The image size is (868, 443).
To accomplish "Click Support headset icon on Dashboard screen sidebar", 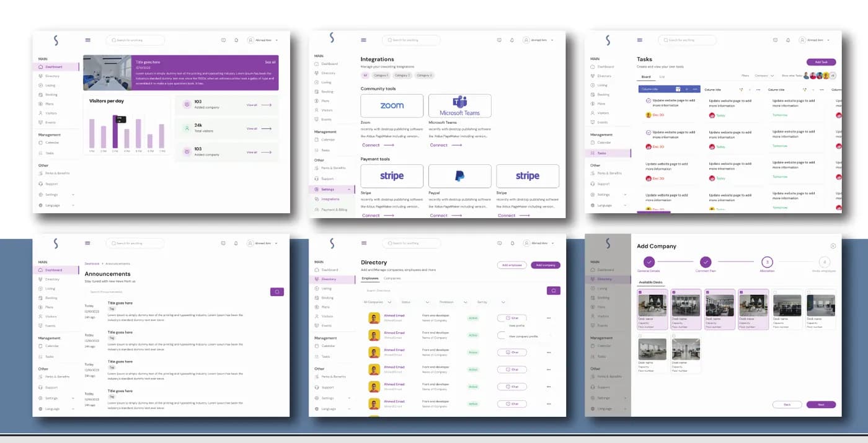I will 41,184.
